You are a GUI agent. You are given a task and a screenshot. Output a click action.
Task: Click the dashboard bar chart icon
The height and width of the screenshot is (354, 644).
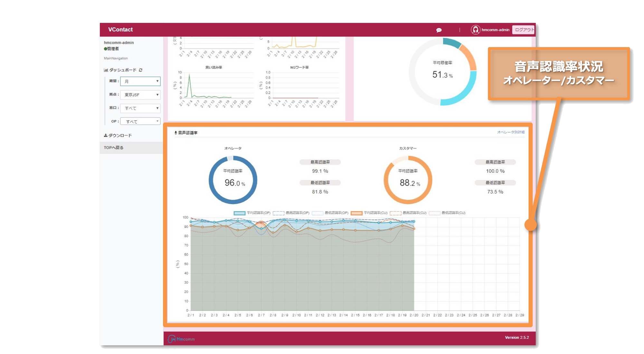(106, 70)
